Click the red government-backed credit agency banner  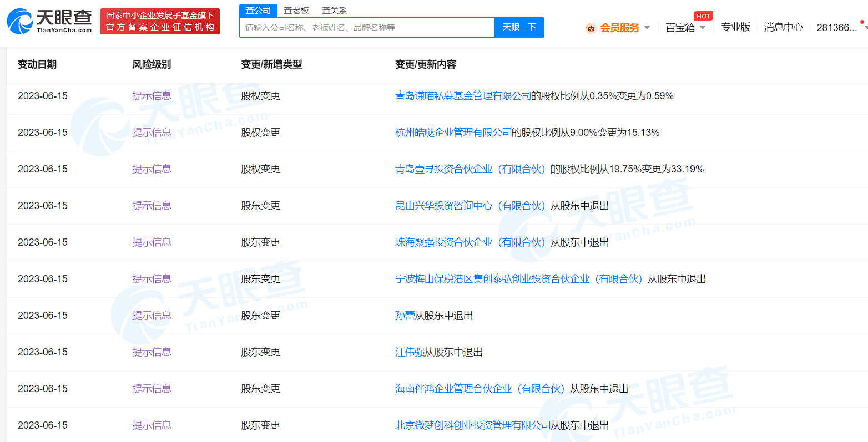coord(160,21)
